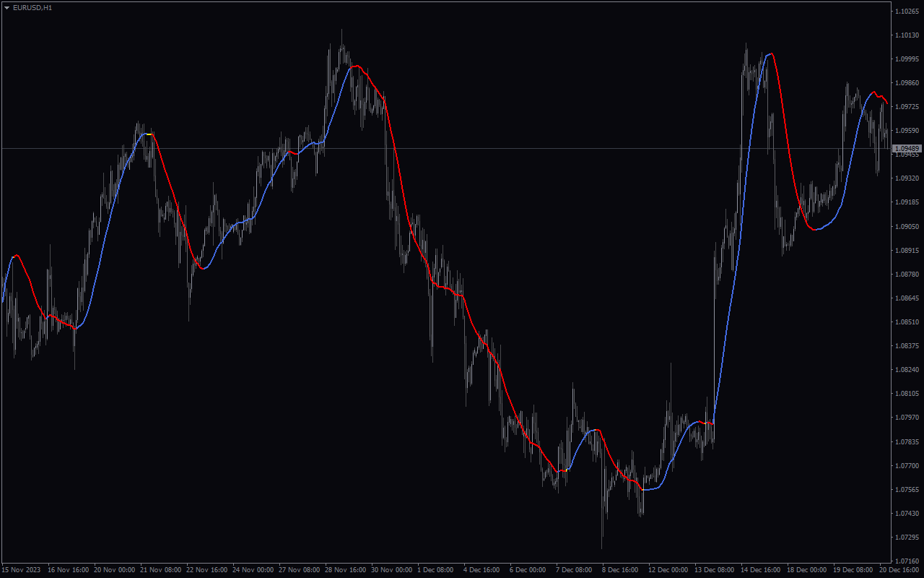
Task: Select the 7 Dec 08:00 time label
Action: (x=574, y=570)
